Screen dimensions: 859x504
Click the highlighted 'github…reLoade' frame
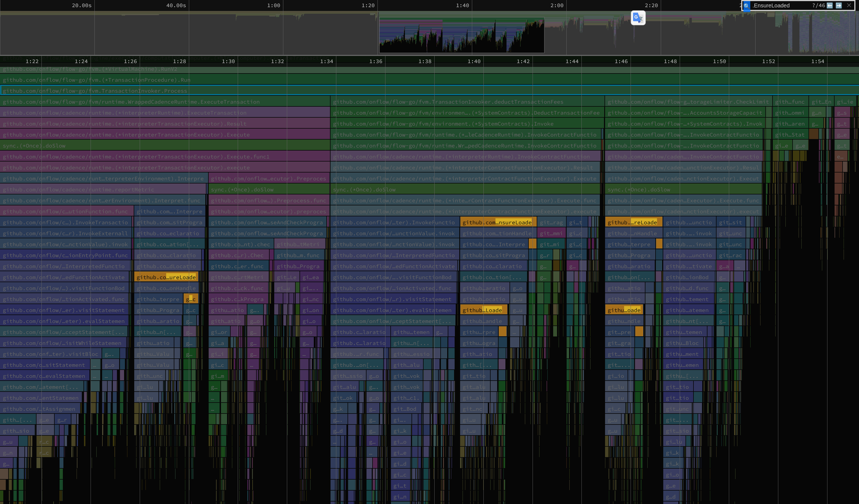(x=632, y=222)
